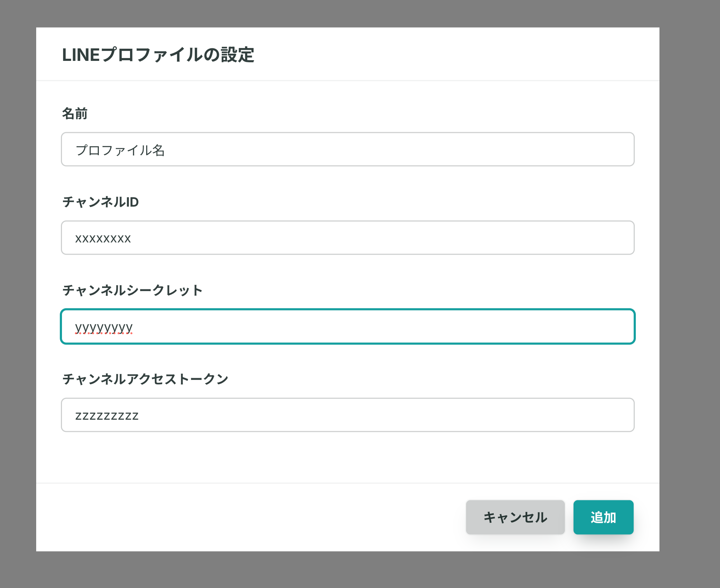Click the チャンネルシークレット input field
This screenshot has height=588, width=720.
click(347, 326)
